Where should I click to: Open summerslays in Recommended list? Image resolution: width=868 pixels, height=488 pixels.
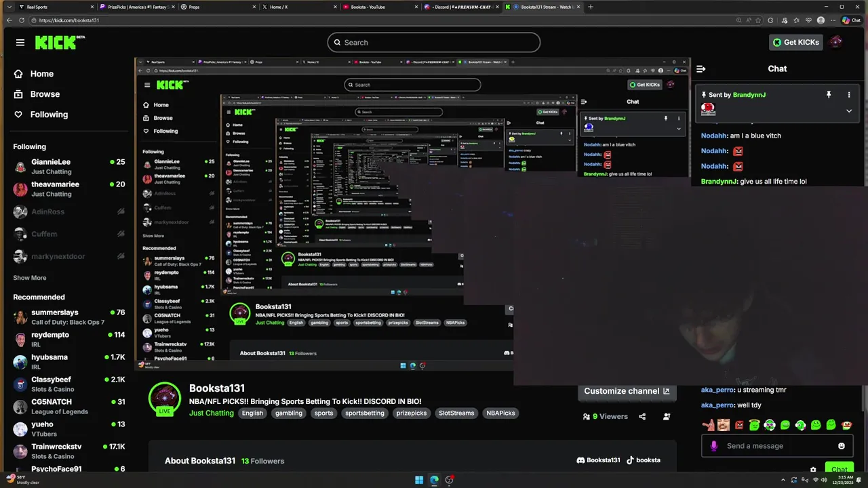coord(69,317)
